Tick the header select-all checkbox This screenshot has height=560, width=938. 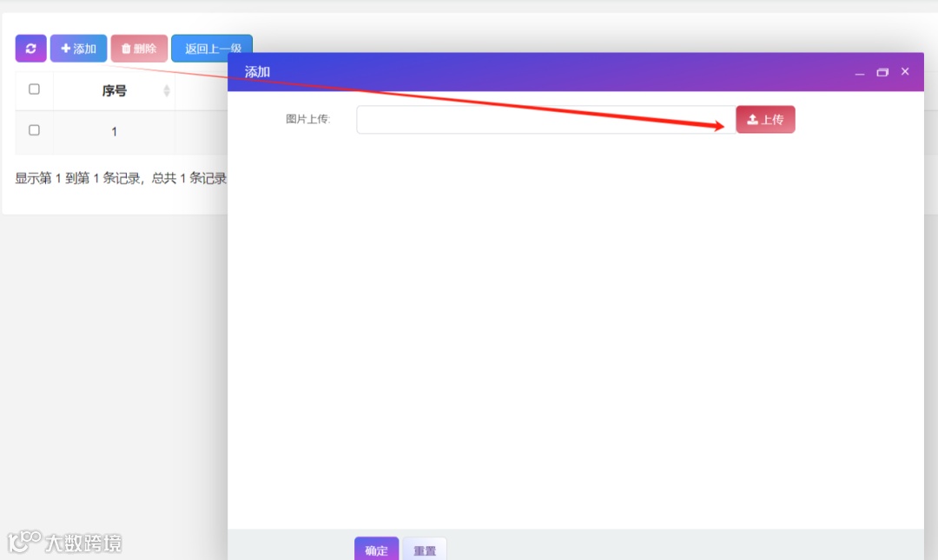point(34,89)
